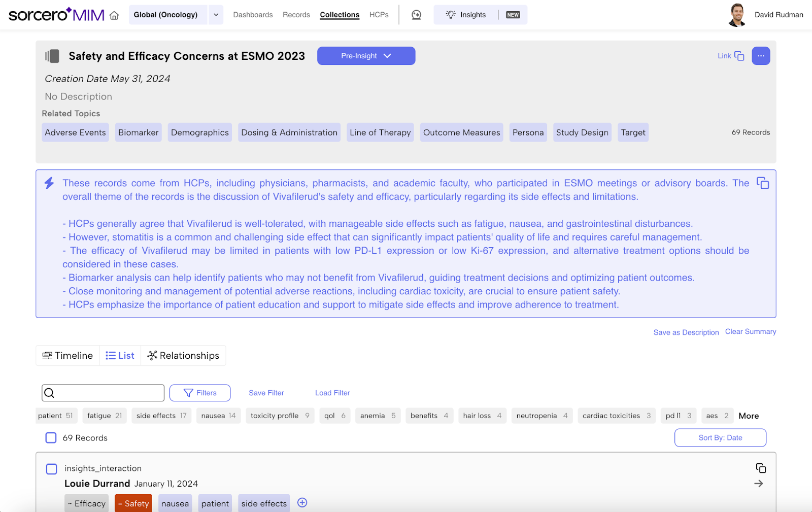
Task: Filter by nausea 14 keyword
Action: (218, 416)
